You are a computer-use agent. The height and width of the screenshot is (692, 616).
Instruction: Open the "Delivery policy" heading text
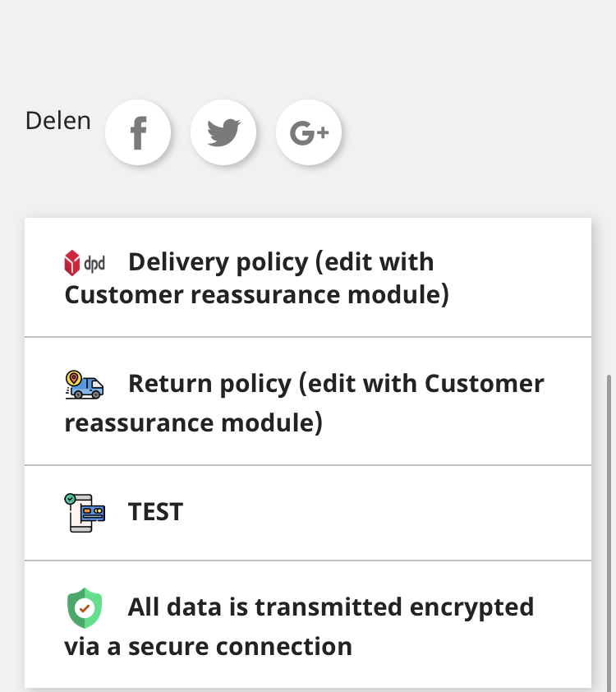[218, 262]
